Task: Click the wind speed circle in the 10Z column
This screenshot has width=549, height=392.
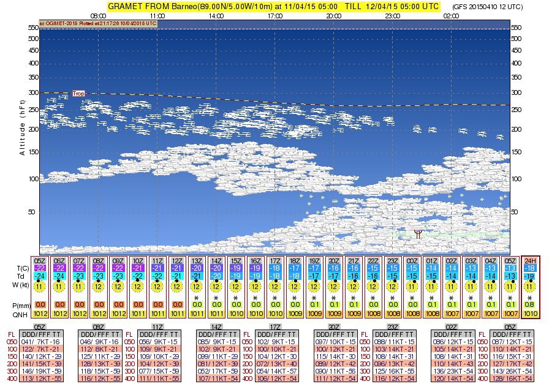Action: 137,287
